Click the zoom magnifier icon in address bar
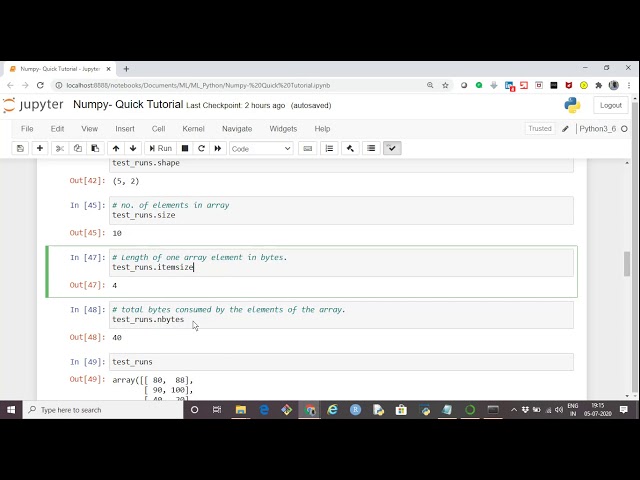The height and width of the screenshot is (480, 640). [x=430, y=85]
